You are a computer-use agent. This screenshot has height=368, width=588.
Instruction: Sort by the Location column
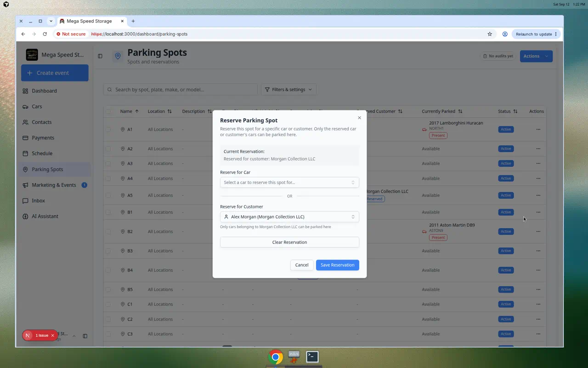159,111
